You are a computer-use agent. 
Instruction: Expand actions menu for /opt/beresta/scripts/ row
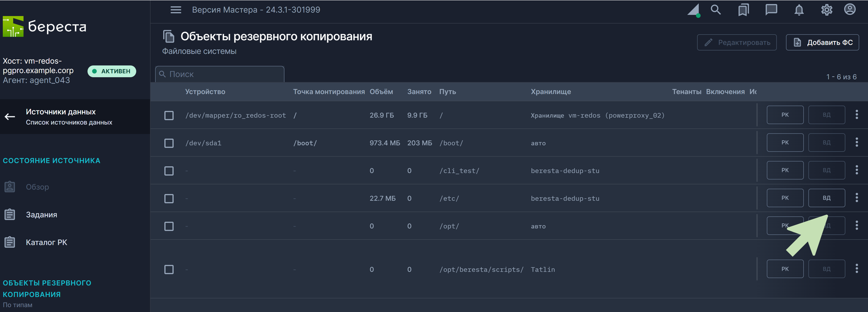tap(856, 269)
